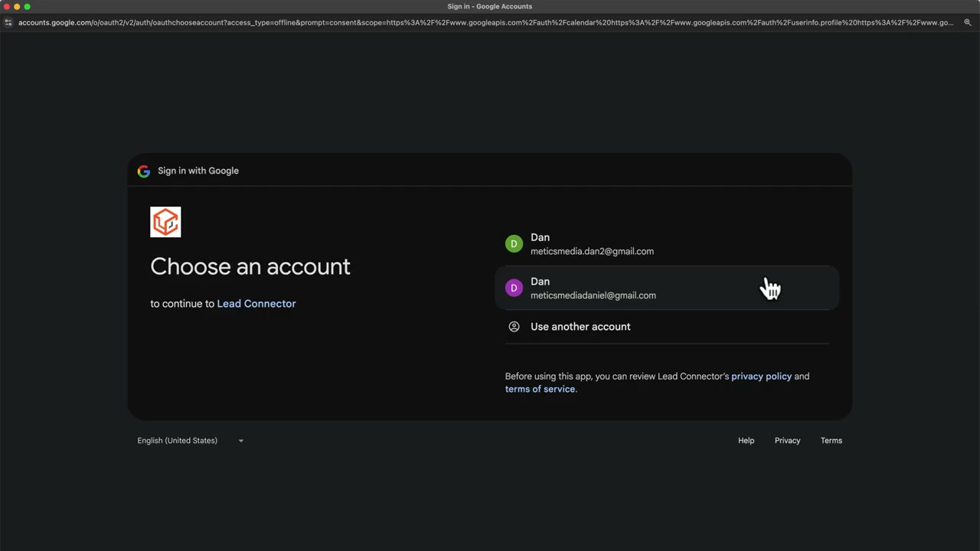Minimize the window with yellow button
980x551 pixels.
(x=17, y=7)
